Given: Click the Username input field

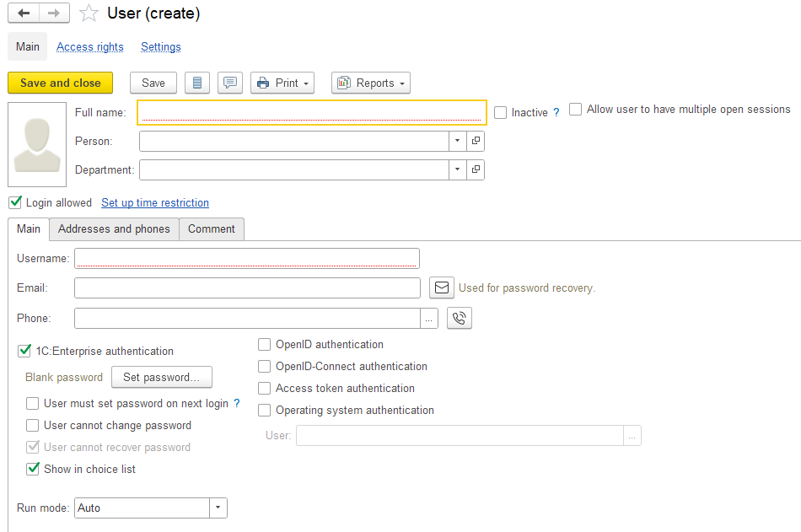Looking at the screenshot, I should tap(246, 258).
